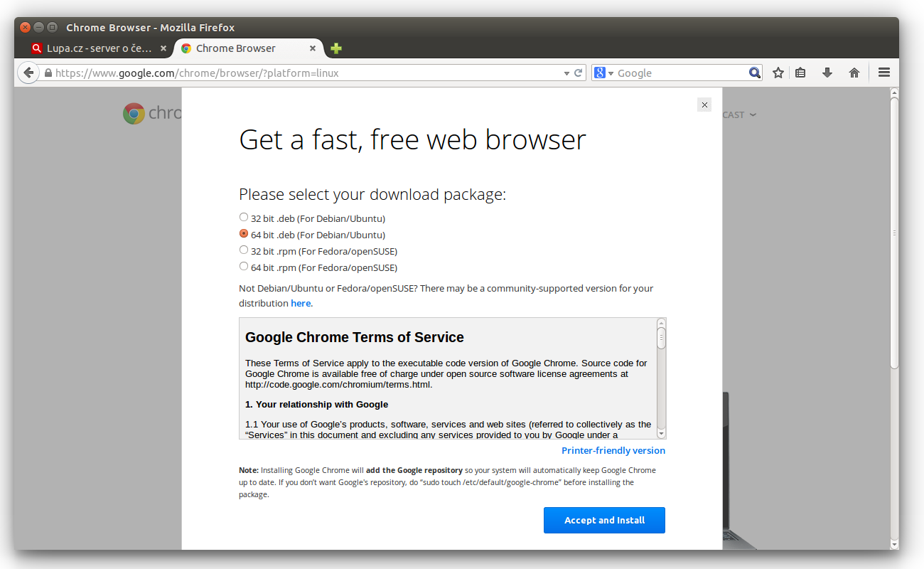The width and height of the screenshot is (924, 569).
Task: Select 32 bit .rpm Fedora/openSUSE option
Action: [x=244, y=250]
